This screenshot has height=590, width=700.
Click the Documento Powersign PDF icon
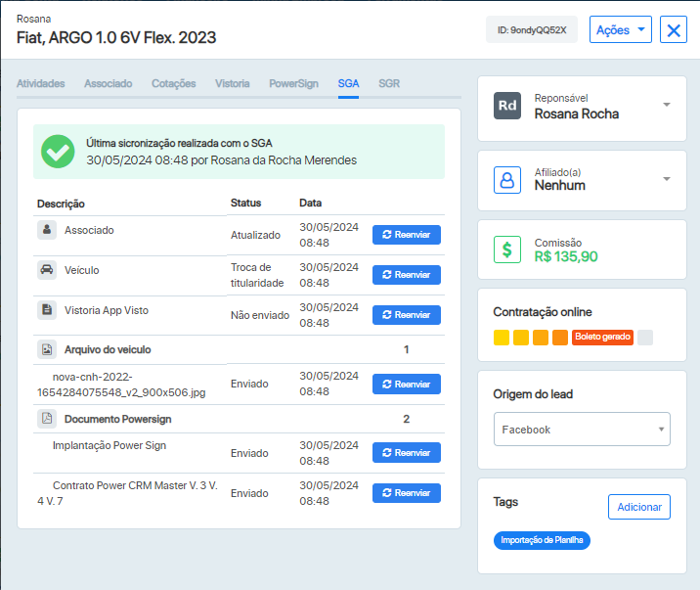pyautogui.click(x=47, y=419)
